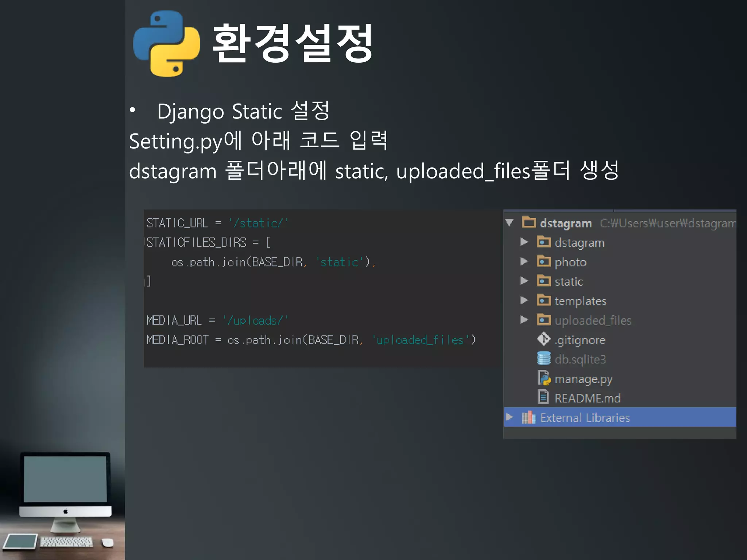Select the static folder name
Viewport: 747px width, 560px height.
pos(569,281)
